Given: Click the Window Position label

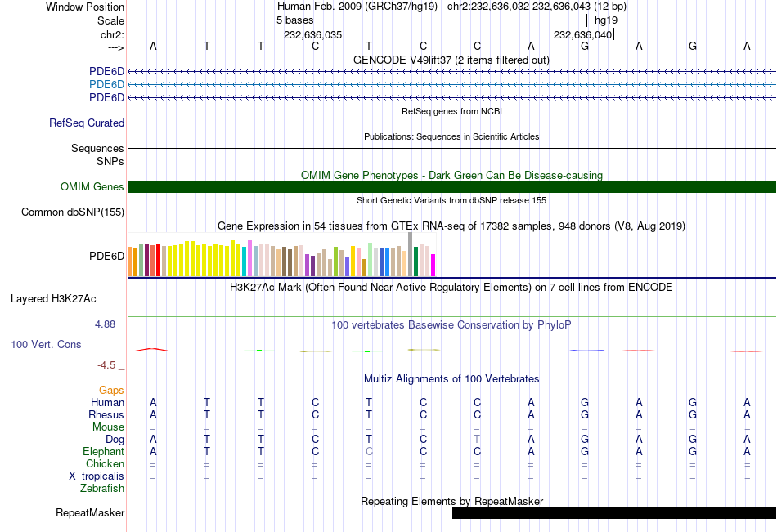Looking at the screenshot, I should [x=85, y=7].
